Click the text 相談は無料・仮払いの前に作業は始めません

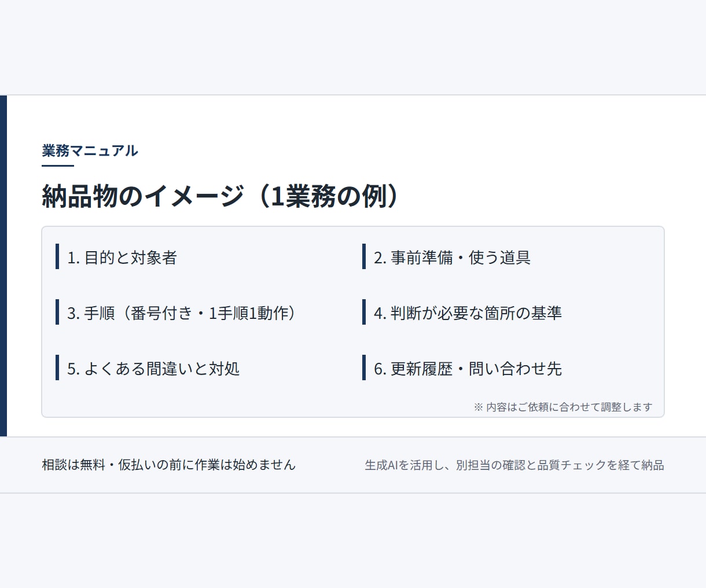(x=168, y=465)
